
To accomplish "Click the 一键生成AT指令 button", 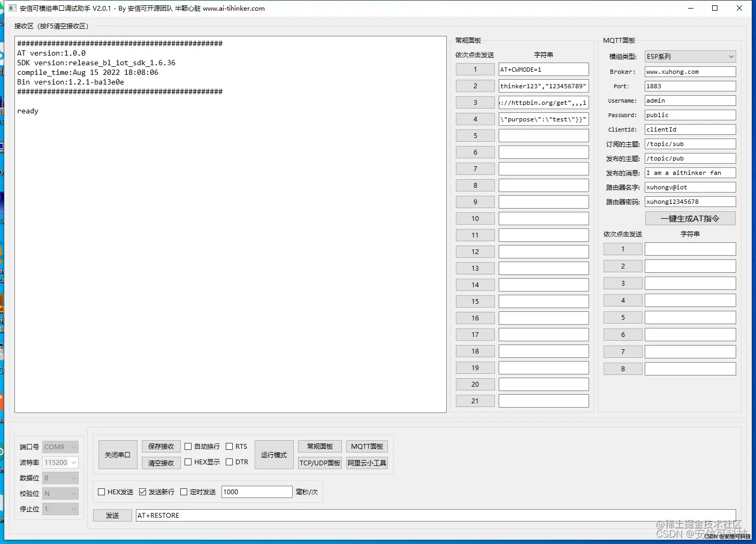I will [x=690, y=218].
